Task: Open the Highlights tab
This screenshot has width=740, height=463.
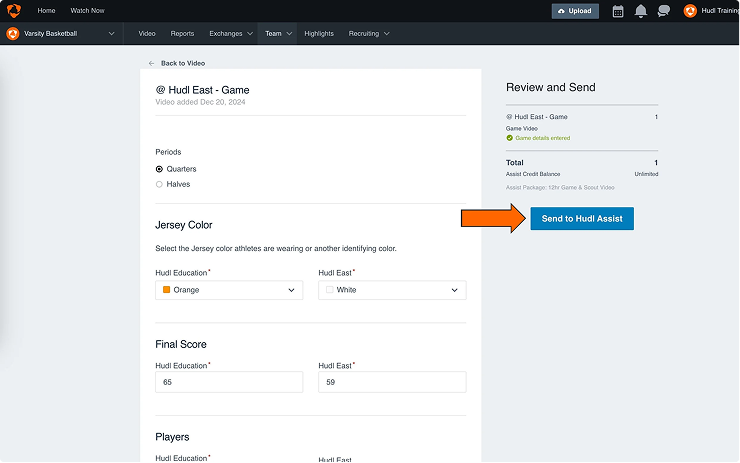Action: [x=319, y=34]
